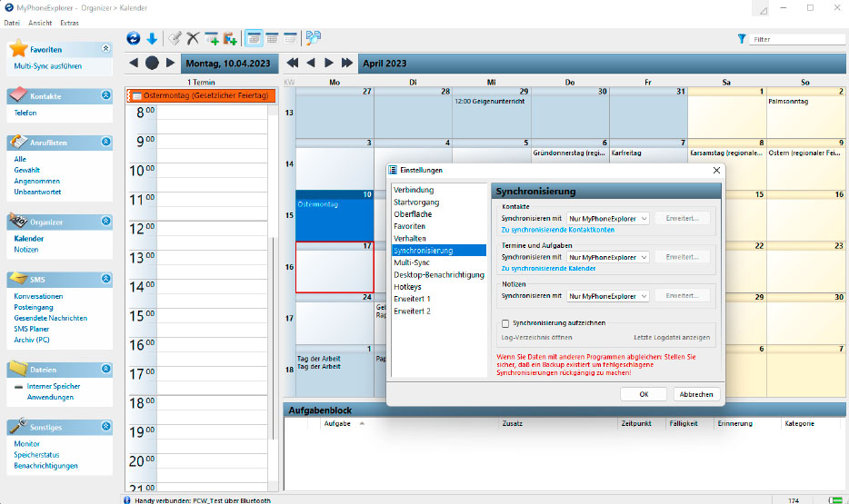
Task: Select Multi-Sync in settings list
Action: (413, 262)
